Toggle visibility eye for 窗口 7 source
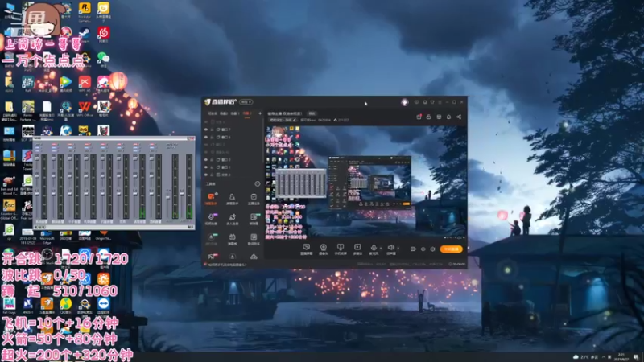This screenshot has width=644, height=362. [206, 130]
